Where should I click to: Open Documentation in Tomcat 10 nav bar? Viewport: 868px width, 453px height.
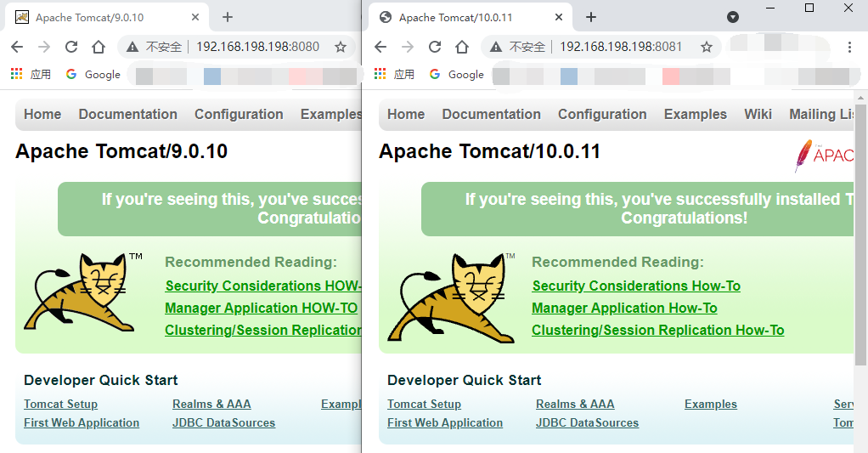tap(491, 114)
